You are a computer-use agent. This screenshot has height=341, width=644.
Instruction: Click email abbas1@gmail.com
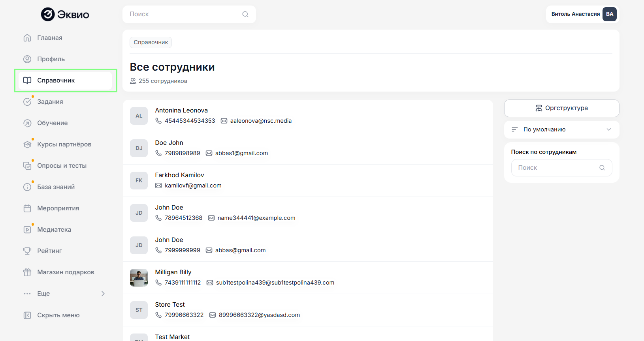click(x=241, y=153)
